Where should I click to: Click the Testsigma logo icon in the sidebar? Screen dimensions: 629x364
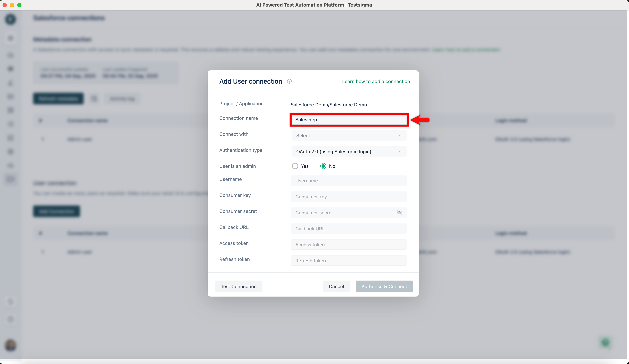(11, 19)
